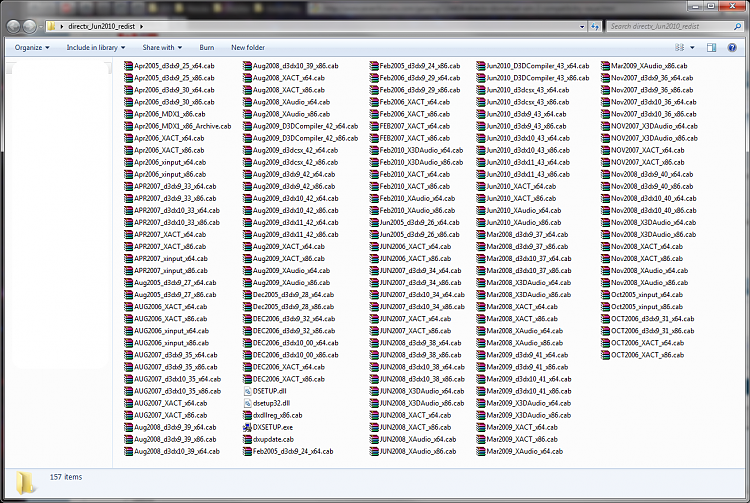The width and height of the screenshot is (750, 503).
Task: Click archive icon of dxdllreg_x86.cab
Action: (247, 415)
